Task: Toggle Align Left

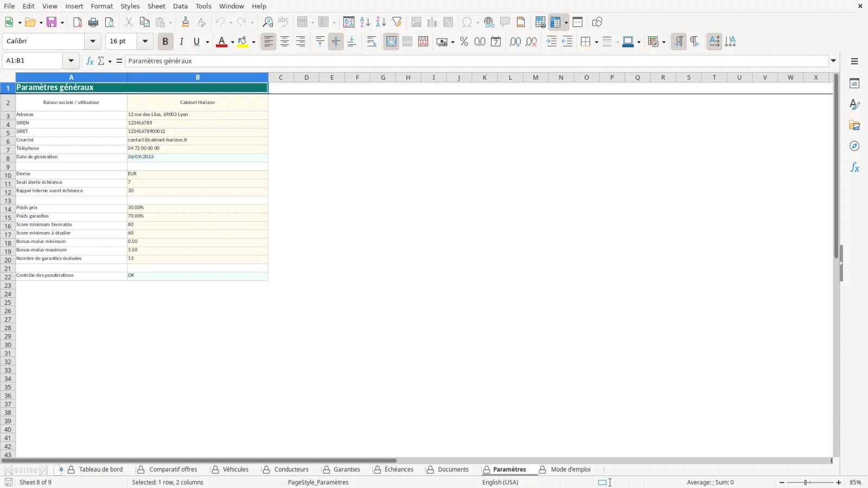Action: point(269,42)
